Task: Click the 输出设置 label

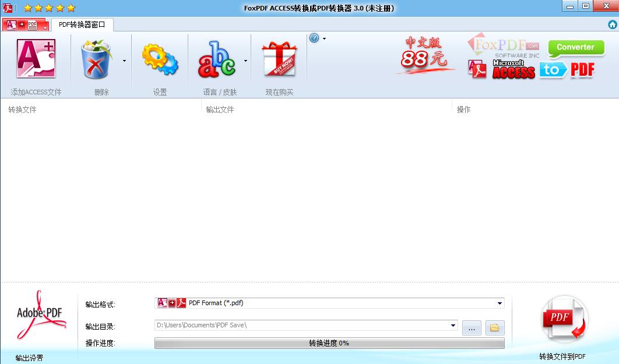Action: point(30,358)
